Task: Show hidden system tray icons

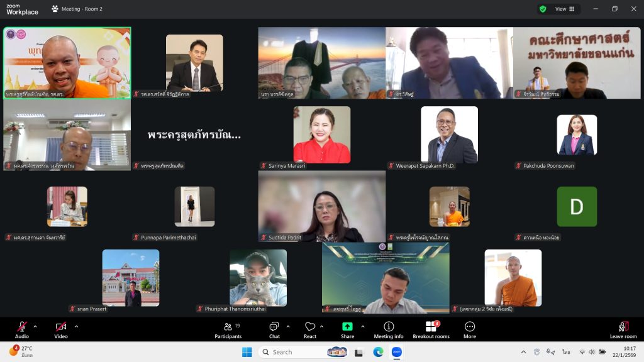Action: tap(523, 352)
